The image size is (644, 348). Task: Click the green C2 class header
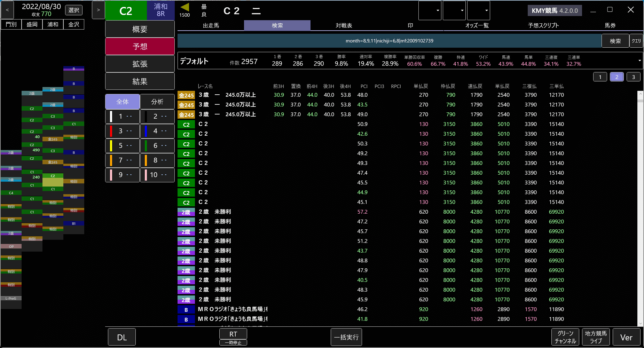(x=126, y=10)
